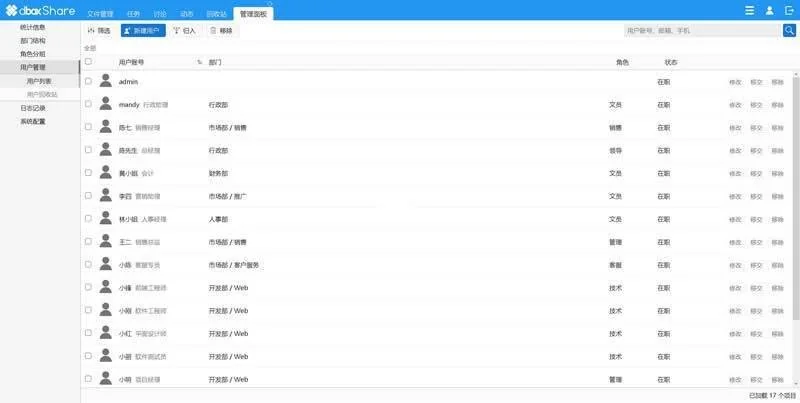Click the blue search magnifier icon
The image size is (800, 403).
click(x=789, y=31)
